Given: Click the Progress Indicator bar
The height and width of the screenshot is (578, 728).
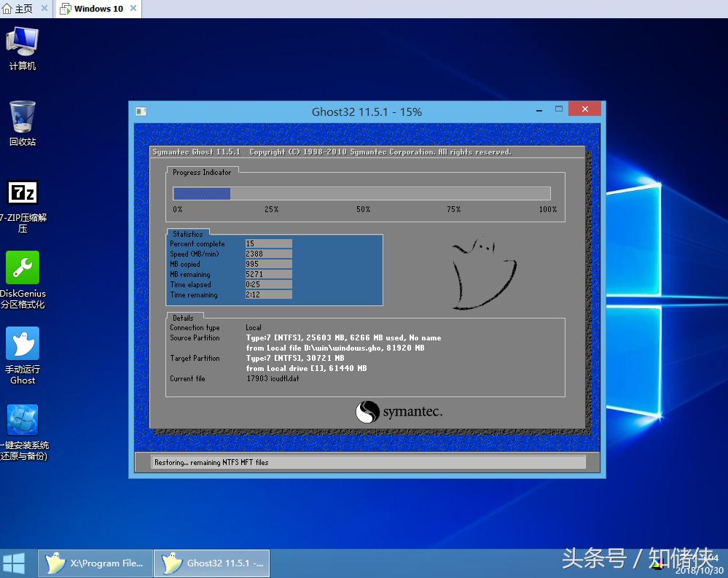Looking at the screenshot, I should coord(361,193).
